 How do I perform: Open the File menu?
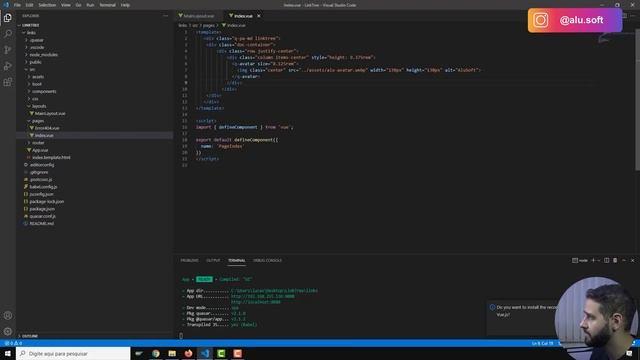18,5
